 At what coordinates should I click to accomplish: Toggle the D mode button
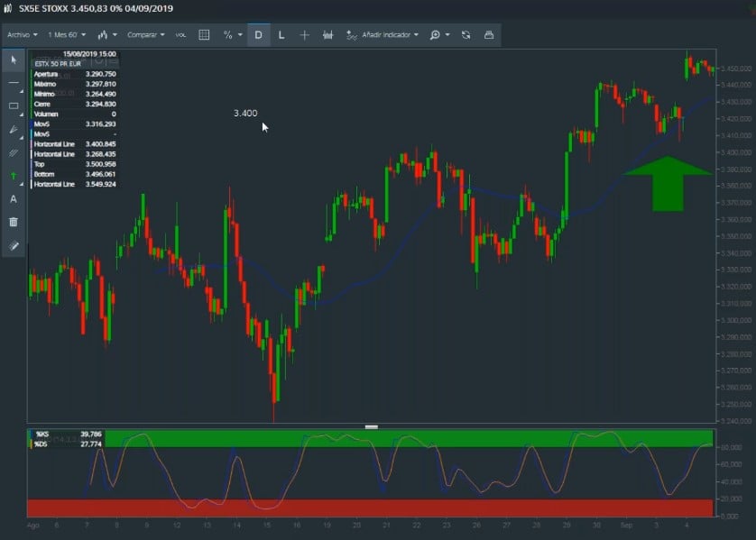[x=259, y=35]
